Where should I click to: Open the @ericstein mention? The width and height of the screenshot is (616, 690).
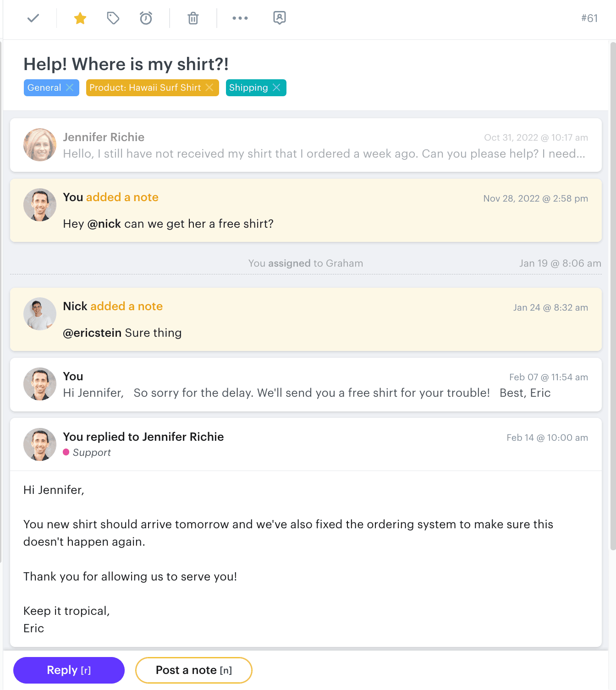coord(92,333)
